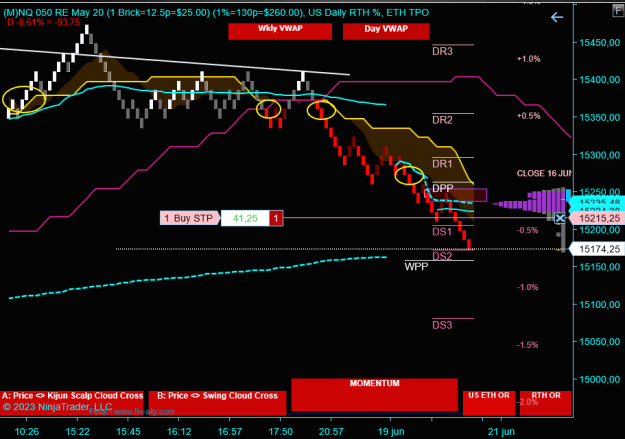Viewport: 625px width, 439px height.
Task: Click the blue left arrow icon
Action: tap(557, 17)
